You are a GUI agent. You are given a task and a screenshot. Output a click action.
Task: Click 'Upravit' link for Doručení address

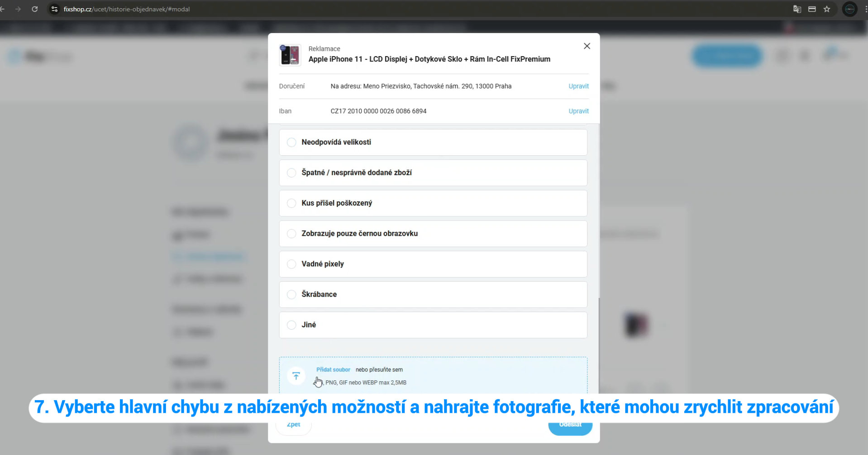coord(578,86)
